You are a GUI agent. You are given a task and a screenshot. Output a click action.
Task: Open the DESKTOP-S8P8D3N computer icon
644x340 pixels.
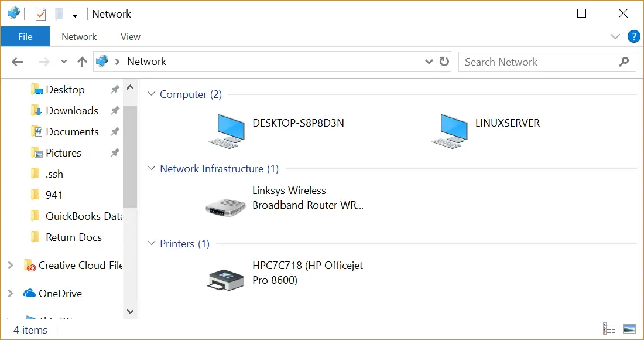point(227,131)
